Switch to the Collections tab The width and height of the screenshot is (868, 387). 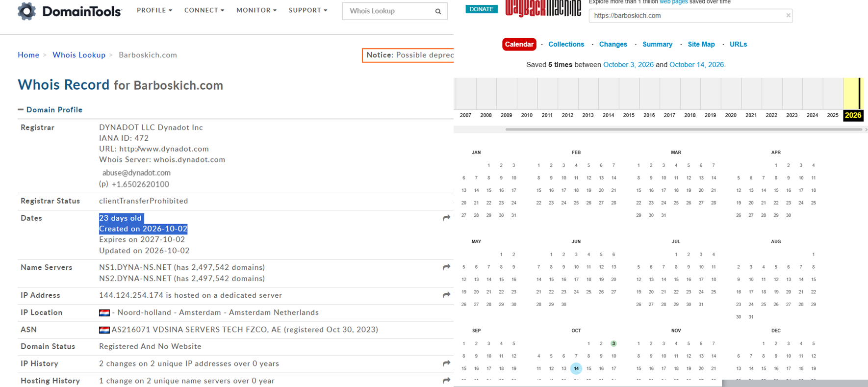[x=566, y=44]
